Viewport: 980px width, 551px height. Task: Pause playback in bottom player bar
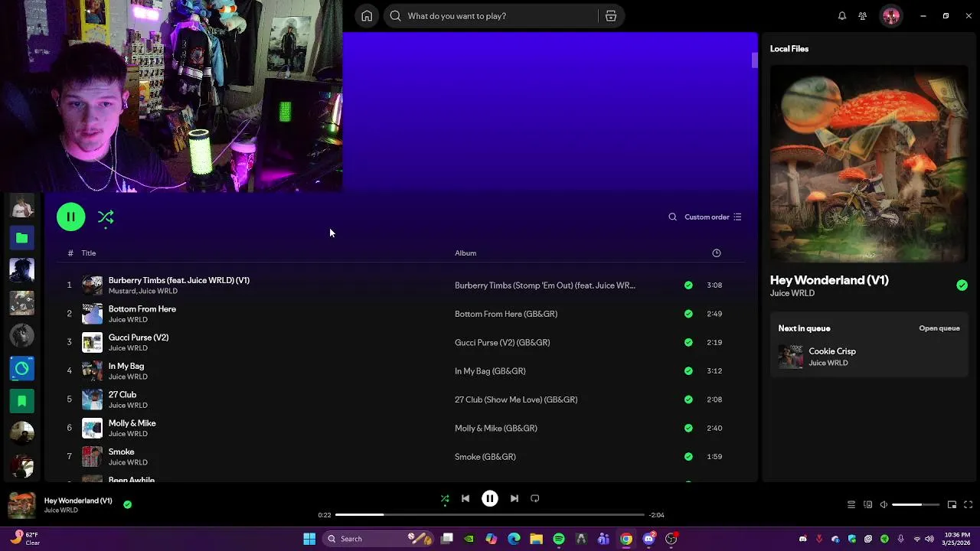click(x=490, y=499)
